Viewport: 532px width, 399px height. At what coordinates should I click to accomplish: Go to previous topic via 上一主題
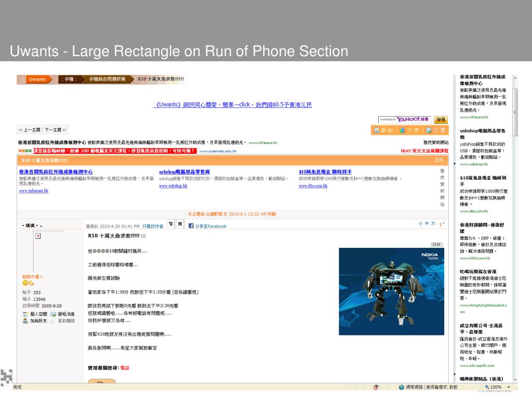tap(30, 129)
